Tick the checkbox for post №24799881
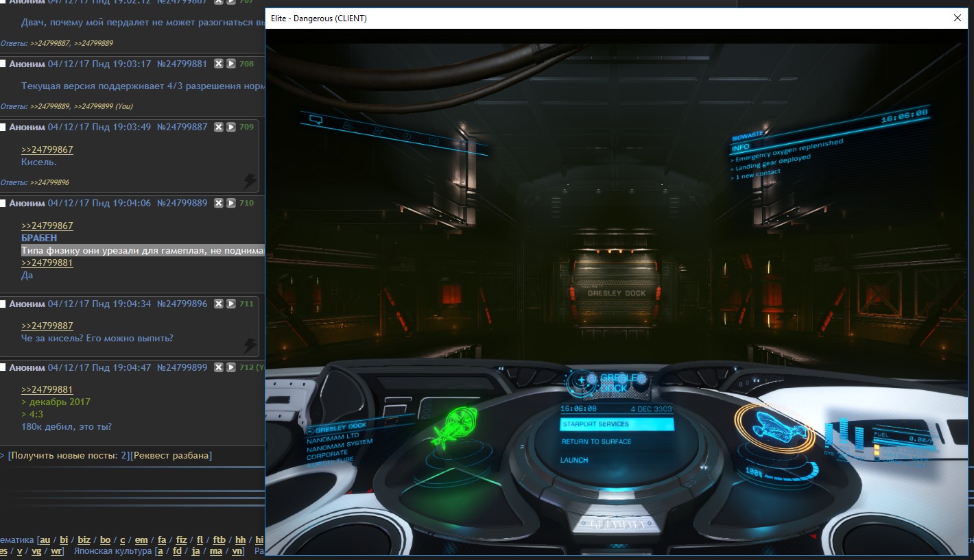Screen dimensions: 974x560 [x=3, y=64]
